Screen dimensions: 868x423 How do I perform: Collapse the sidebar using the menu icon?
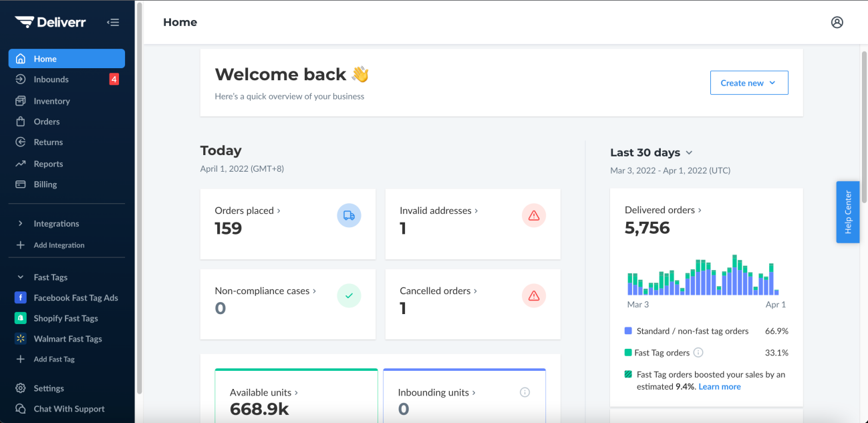(x=113, y=23)
